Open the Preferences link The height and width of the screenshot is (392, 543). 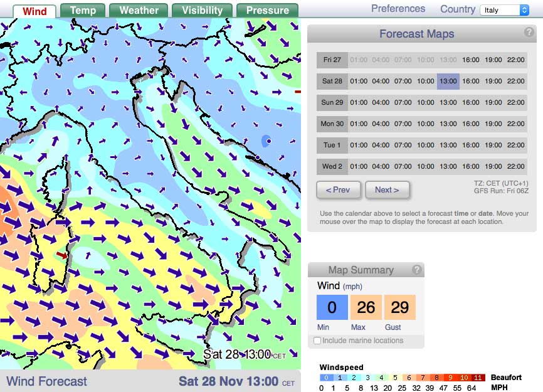(x=398, y=9)
